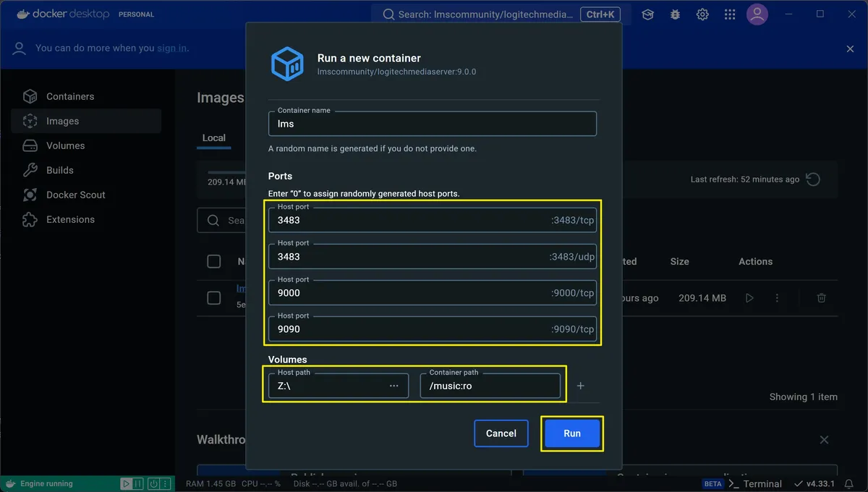Image resolution: width=868 pixels, height=492 pixels.
Task: Close the Walkthroughs panel with its X
Action: click(x=824, y=439)
